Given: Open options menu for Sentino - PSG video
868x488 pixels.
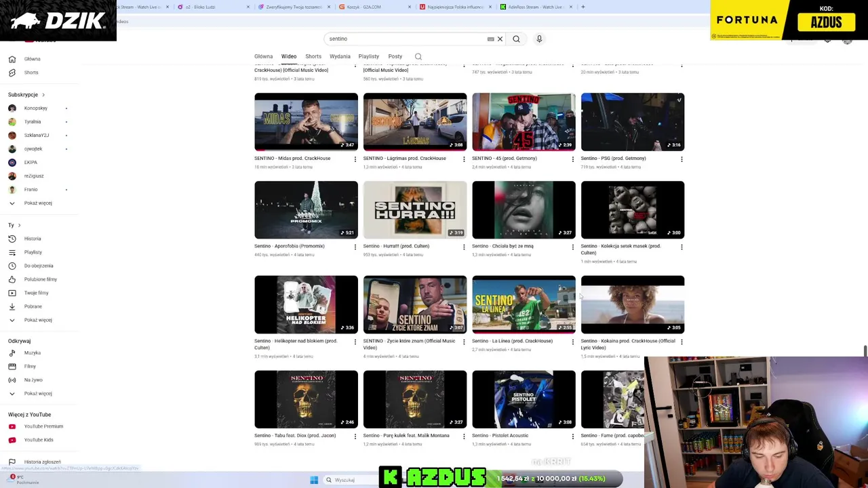Looking at the screenshot, I should 682,159.
